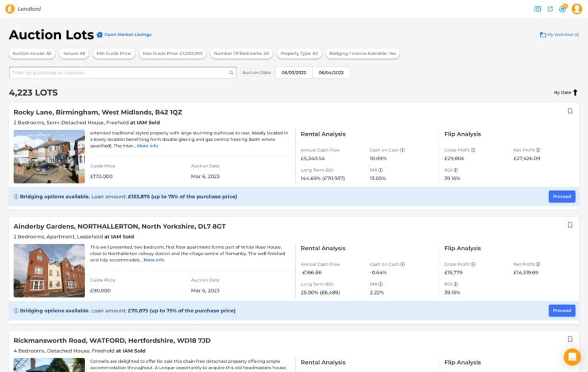
Task: Open the Lendlord logo home link
Action: [23, 9]
